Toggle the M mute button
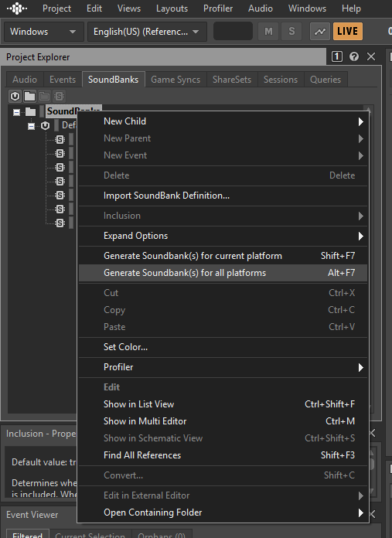The image size is (392, 538). point(268,32)
